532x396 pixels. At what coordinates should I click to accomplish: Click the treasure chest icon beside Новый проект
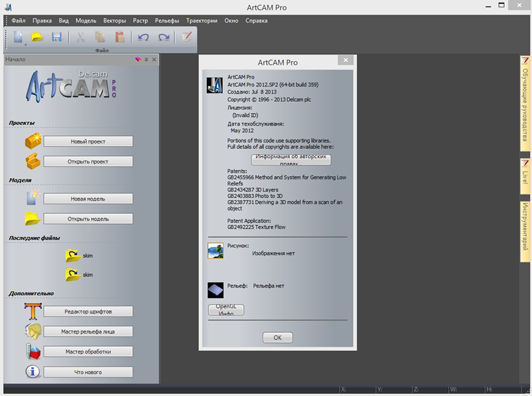33,141
